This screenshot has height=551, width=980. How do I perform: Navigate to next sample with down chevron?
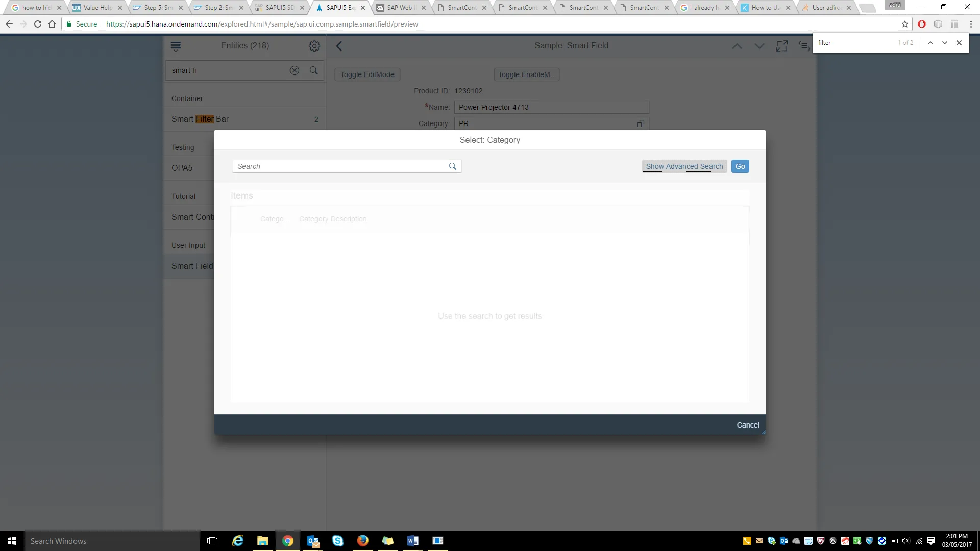(x=759, y=46)
